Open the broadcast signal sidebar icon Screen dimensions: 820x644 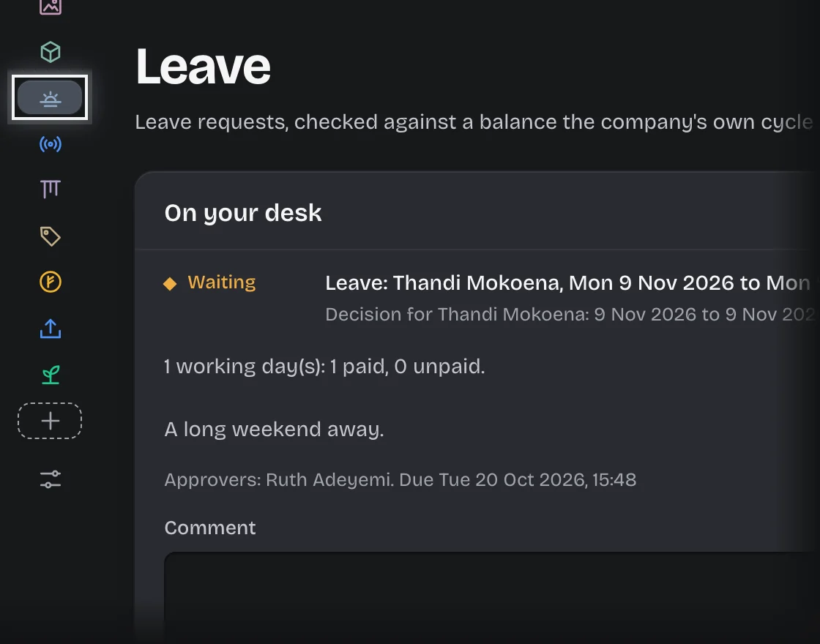coord(51,143)
